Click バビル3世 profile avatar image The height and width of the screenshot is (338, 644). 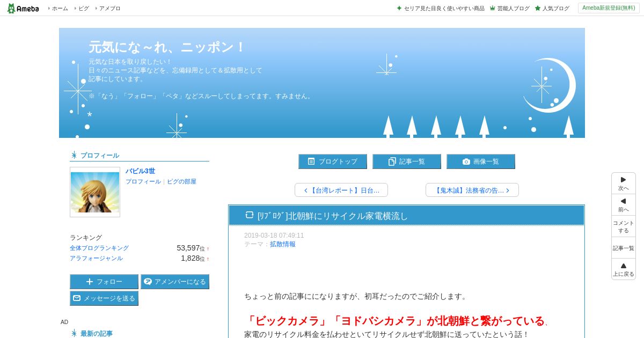pos(95,192)
